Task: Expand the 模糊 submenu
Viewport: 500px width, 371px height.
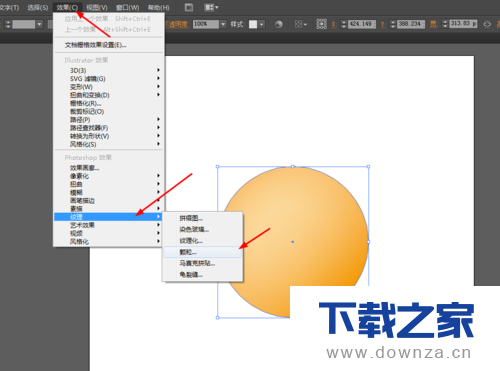Action: pyautogui.click(x=109, y=192)
